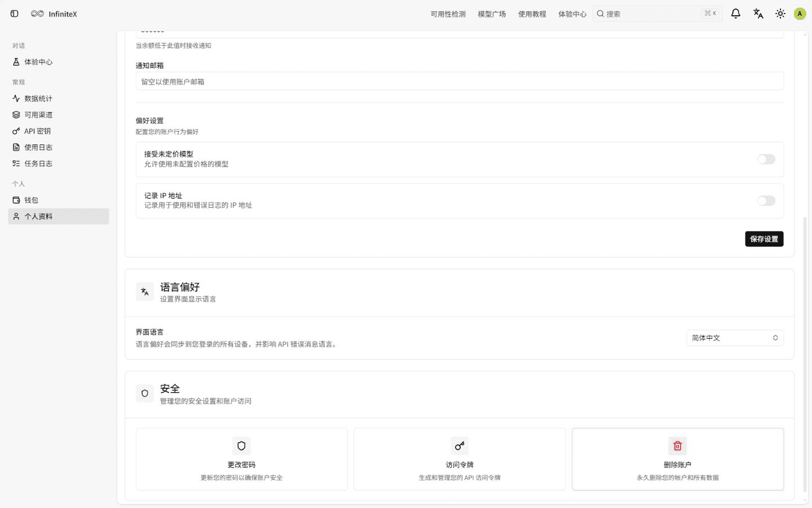
Task: Click the 当余额低于此值时接收通知 hint text
Action: pos(173,46)
